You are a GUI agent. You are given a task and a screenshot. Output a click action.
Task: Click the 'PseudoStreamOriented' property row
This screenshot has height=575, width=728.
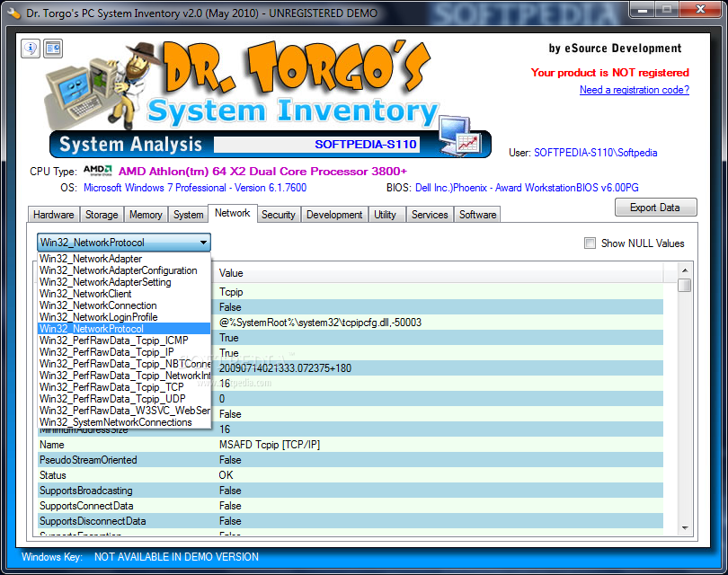tap(351, 460)
